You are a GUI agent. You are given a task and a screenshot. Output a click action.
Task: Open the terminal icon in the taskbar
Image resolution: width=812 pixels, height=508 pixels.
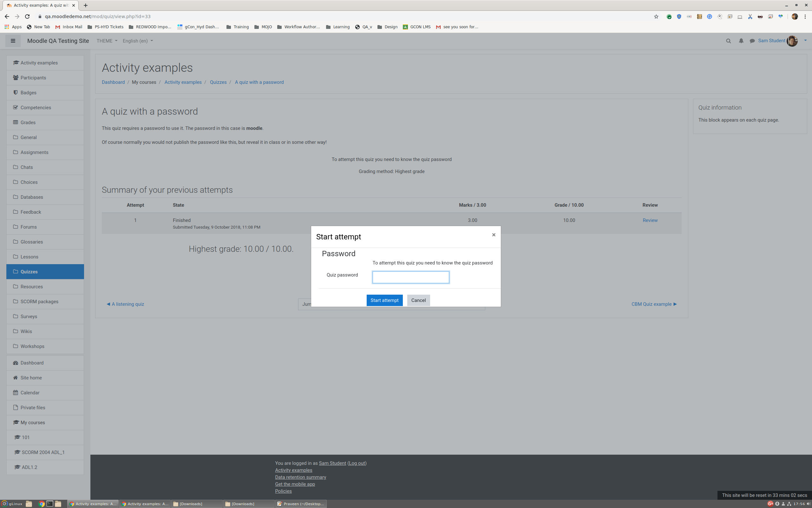tap(50, 504)
